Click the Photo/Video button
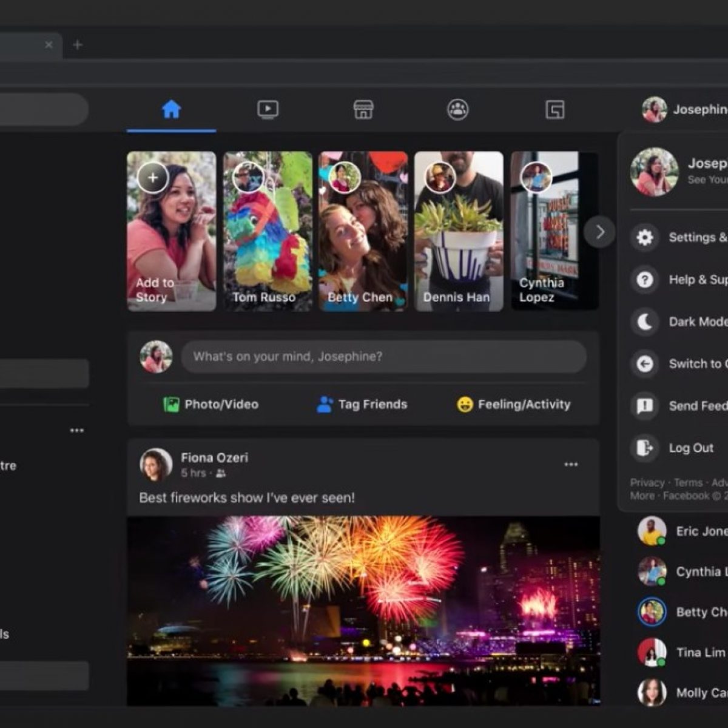This screenshot has width=728, height=728. point(211,405)
